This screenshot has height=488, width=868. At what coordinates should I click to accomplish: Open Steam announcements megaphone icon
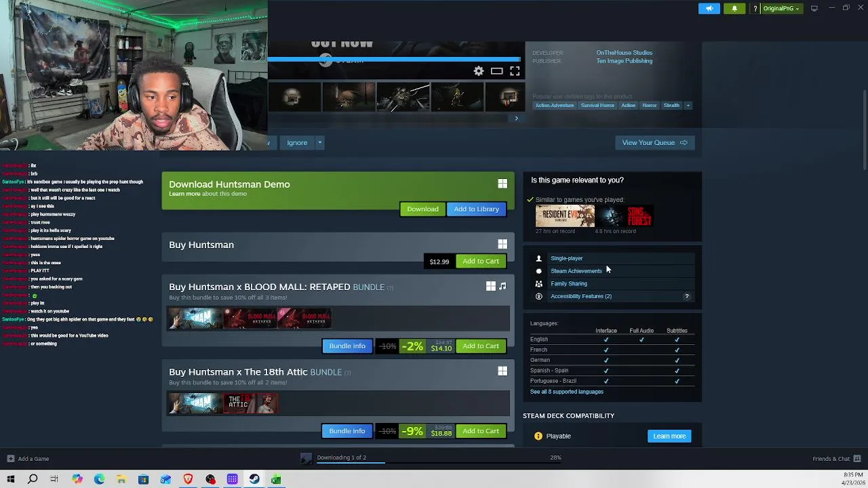[x=709, y=8]
